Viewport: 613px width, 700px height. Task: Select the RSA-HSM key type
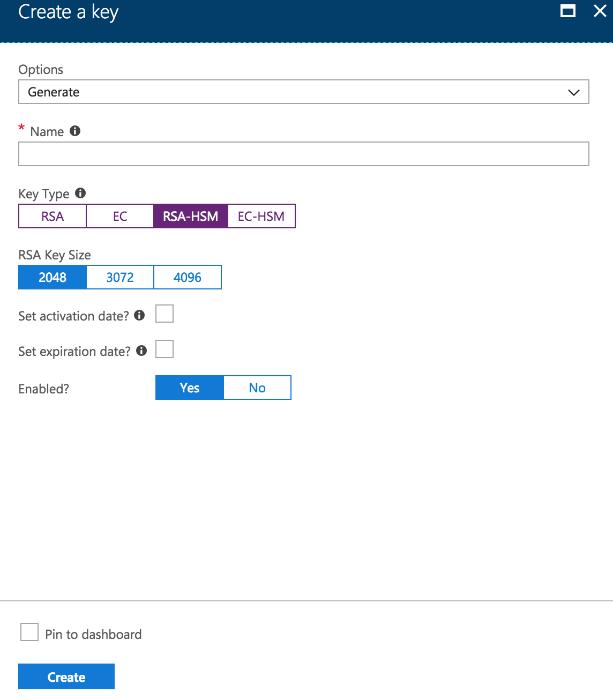point(191,216)
